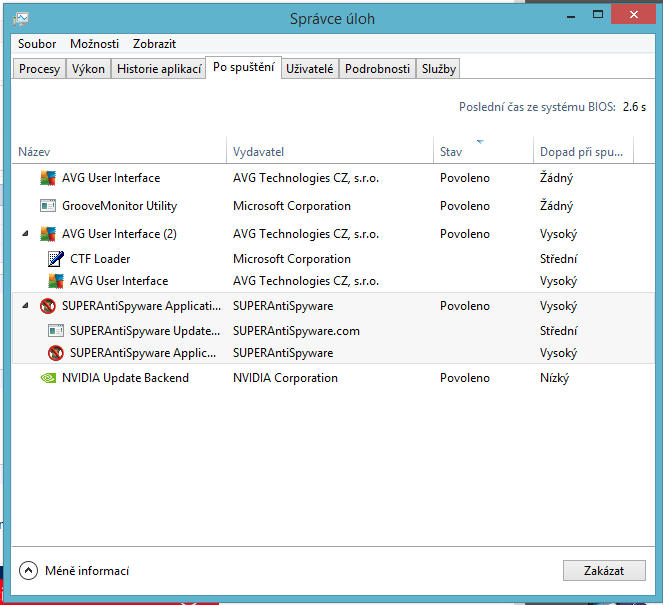Click the SUPERAntiSpyware Update... window icon
This screenshot has width=663, height=605.
tap(56, 331)
